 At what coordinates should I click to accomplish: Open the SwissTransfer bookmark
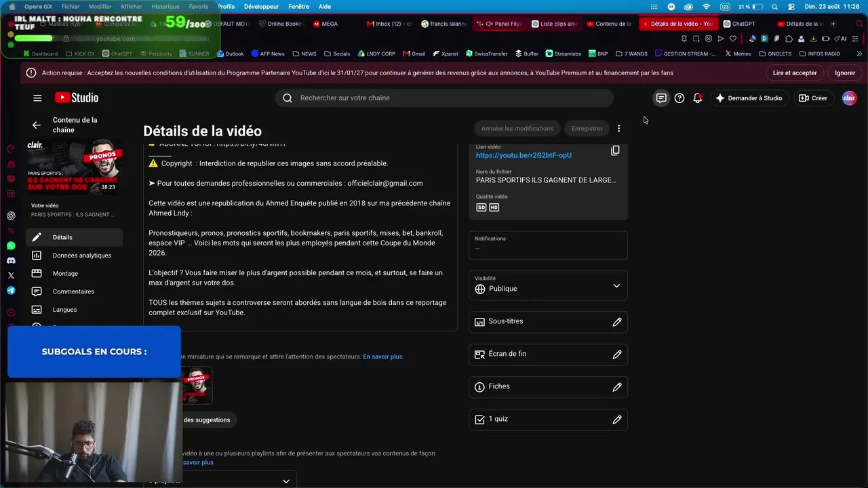point(487,54)
